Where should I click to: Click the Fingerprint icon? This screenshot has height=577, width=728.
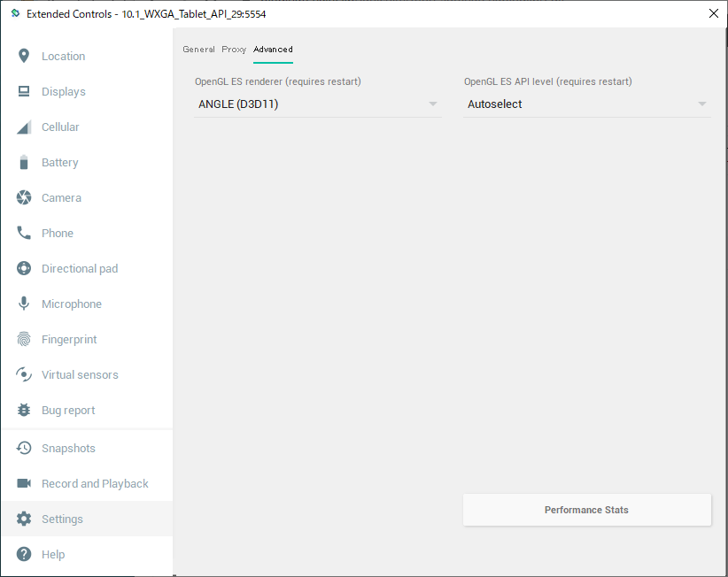24,339
